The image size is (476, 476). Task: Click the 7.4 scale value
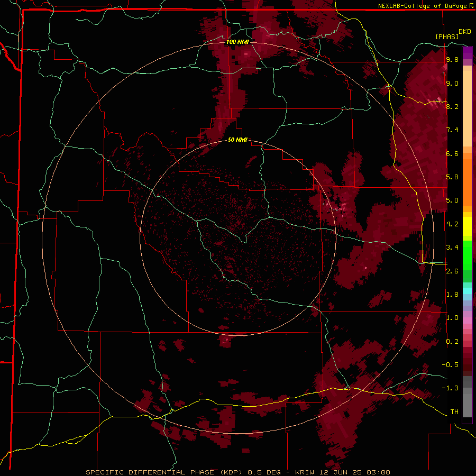[x=452, y=130]
